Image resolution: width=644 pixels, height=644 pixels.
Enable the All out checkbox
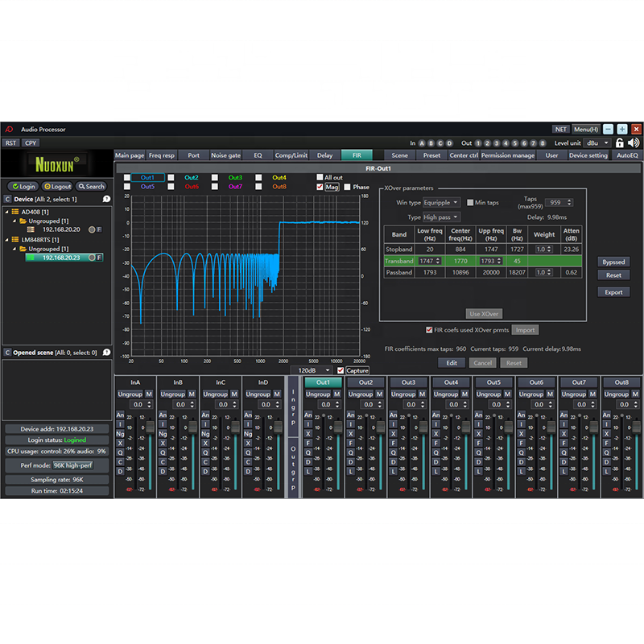point(320,177)
